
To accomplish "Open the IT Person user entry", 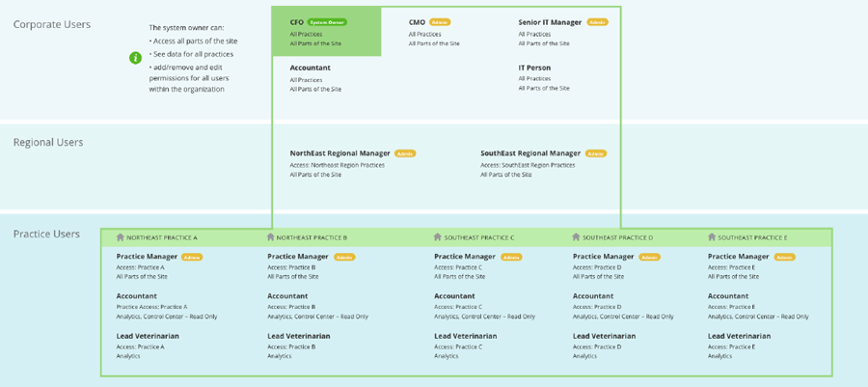I will [544, 77].
